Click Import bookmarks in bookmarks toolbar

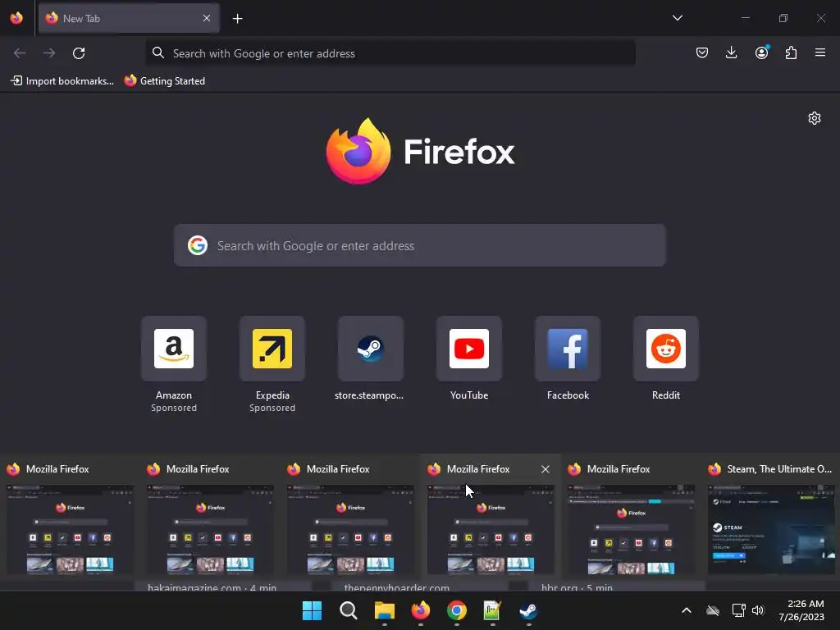click(62, 81)
